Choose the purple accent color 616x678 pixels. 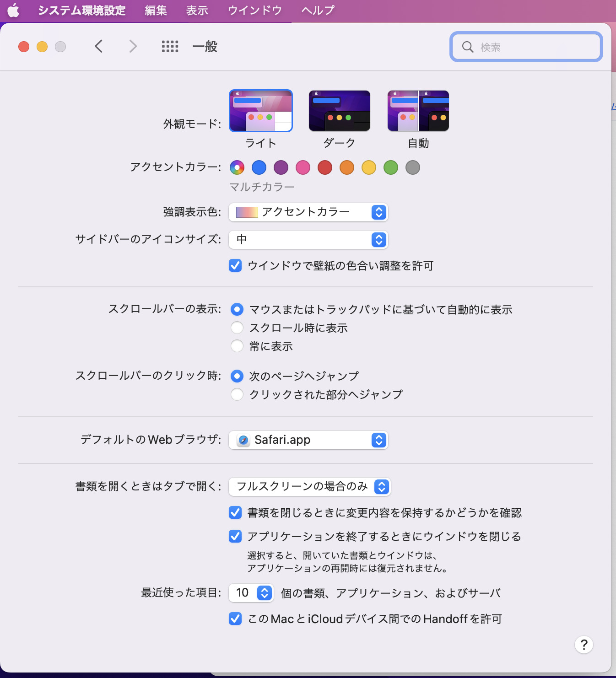click(281, 167)
